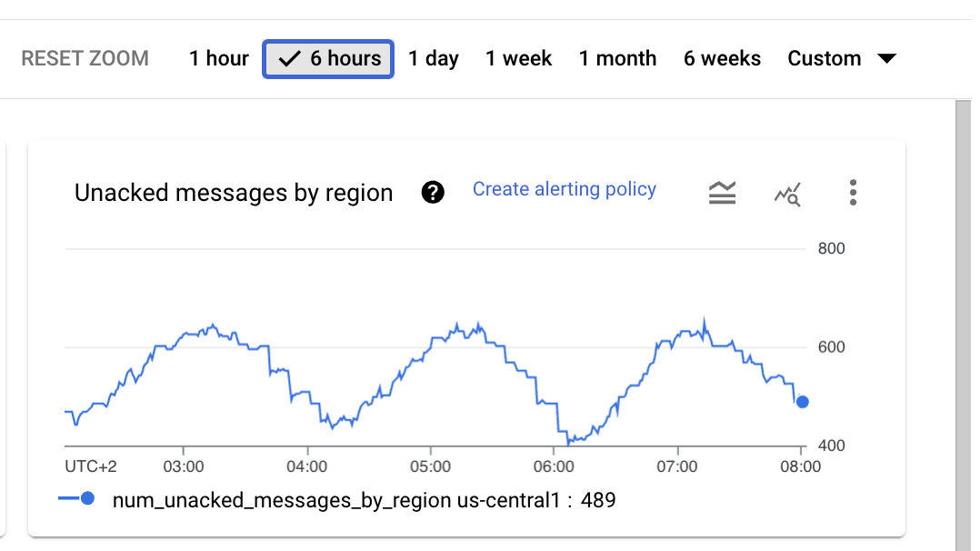Open the chart overflow menu (three dots)

tap(853, 192)
